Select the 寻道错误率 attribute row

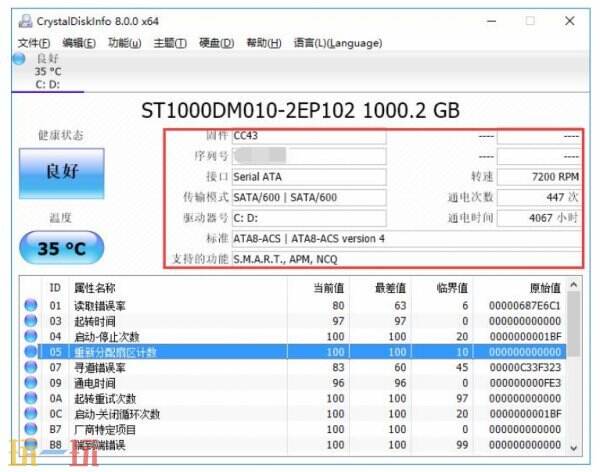click(x=293, y=367)
